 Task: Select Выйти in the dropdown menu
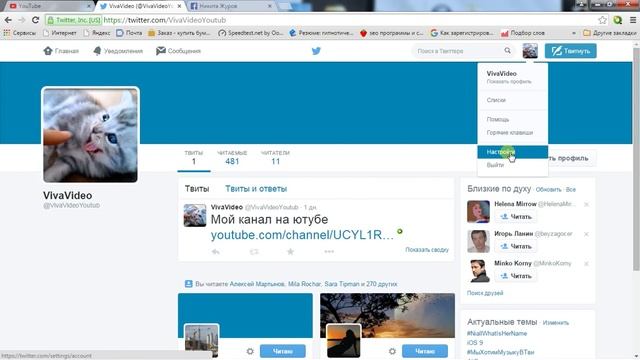click(x=513, y=165)
